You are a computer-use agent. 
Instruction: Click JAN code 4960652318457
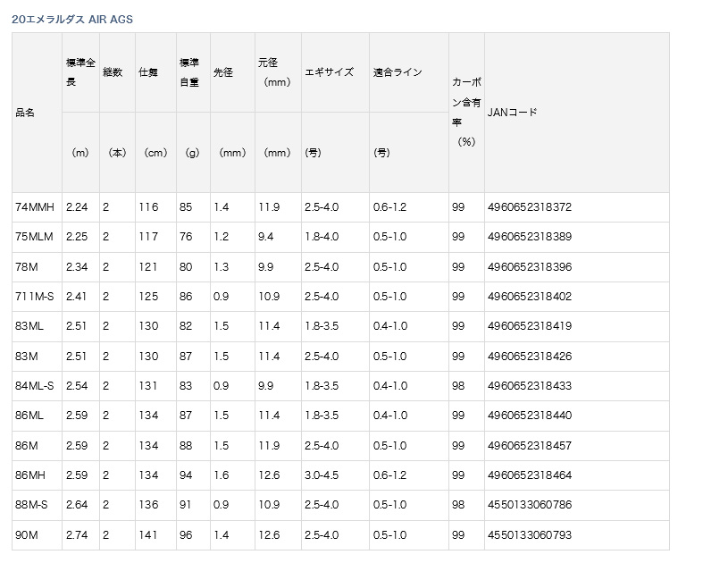(x=530, y=445)
